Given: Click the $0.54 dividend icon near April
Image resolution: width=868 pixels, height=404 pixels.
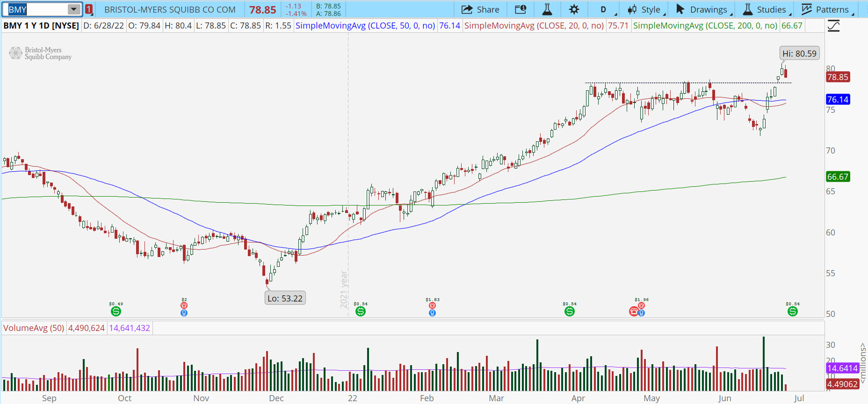Looking at the screenshot, I should pos(570,311).
